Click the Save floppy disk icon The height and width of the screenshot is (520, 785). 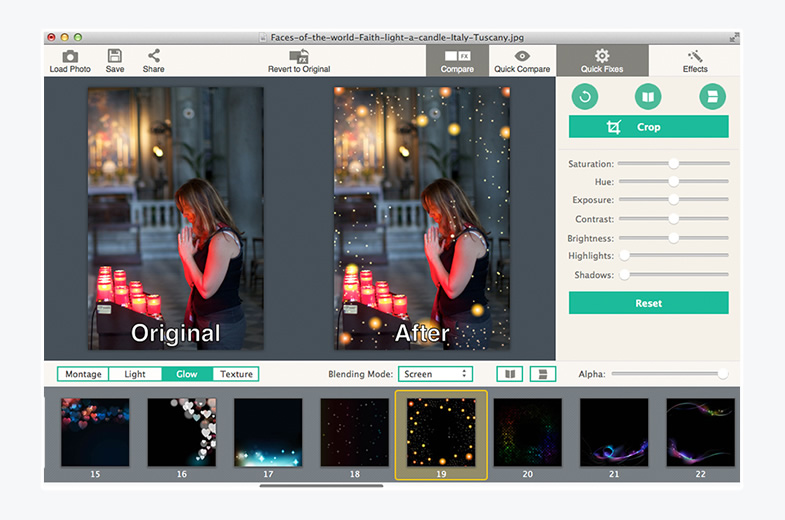115,57
